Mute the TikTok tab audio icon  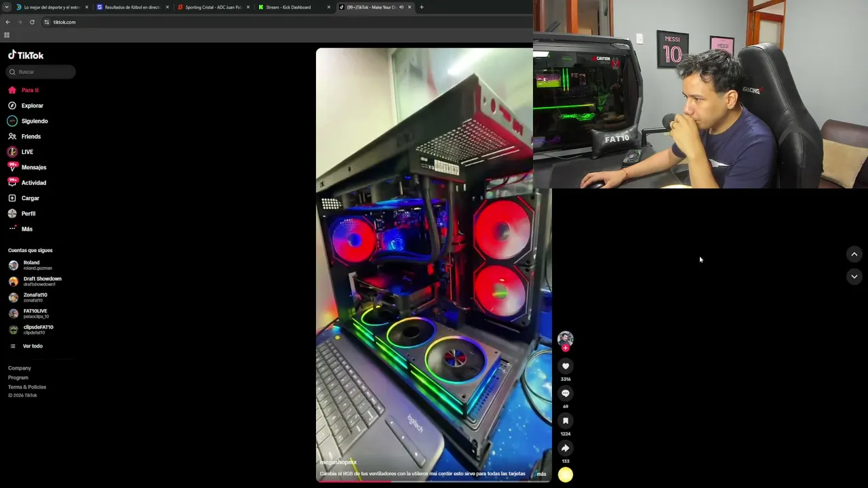(401, 7)
